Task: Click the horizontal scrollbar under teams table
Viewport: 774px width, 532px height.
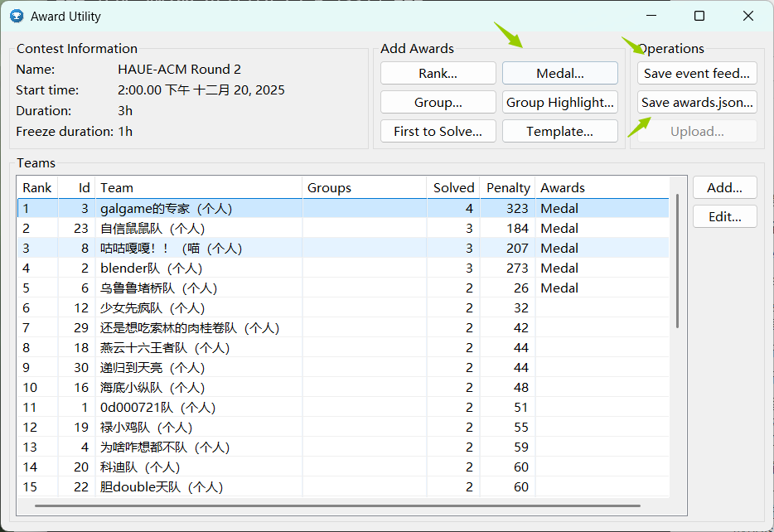Action: pos(337,505)
